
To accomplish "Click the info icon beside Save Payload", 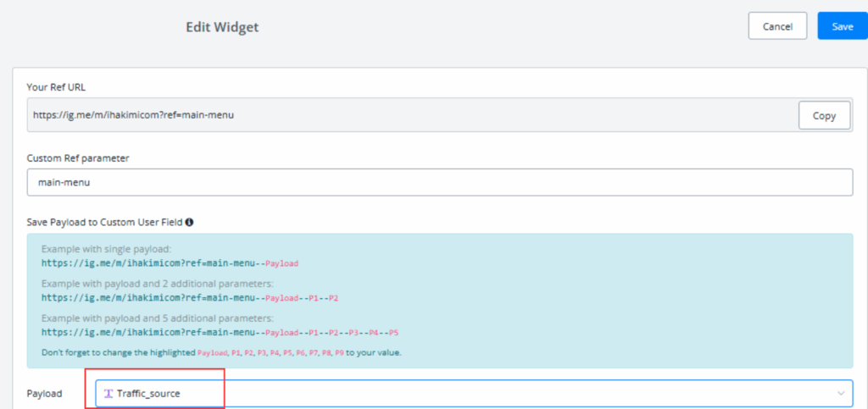I will (x=189, y=222).
